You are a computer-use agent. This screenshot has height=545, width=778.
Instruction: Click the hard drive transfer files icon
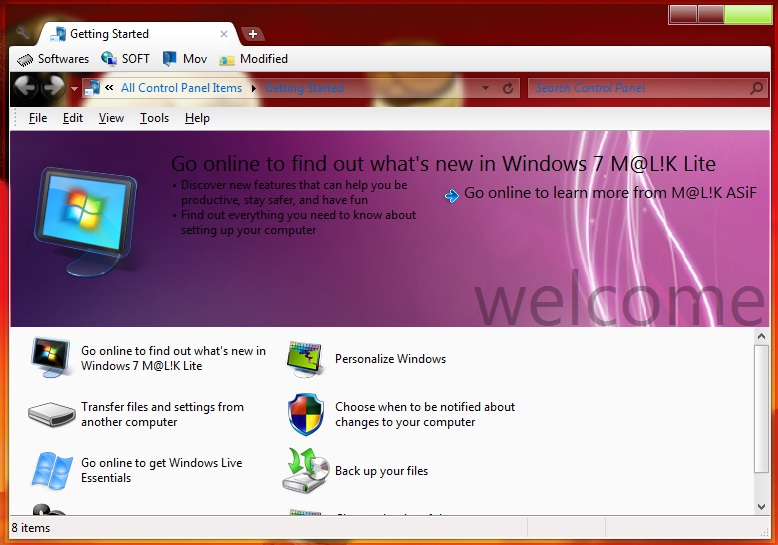point(51,414)
